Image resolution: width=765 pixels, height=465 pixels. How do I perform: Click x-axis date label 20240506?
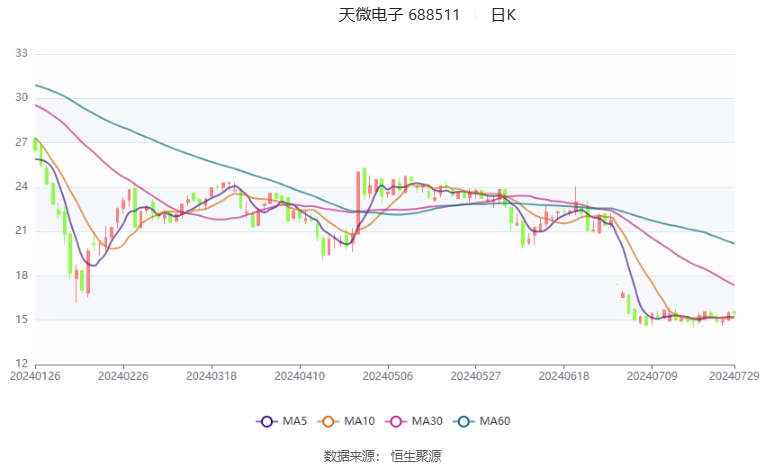point(388,376)
